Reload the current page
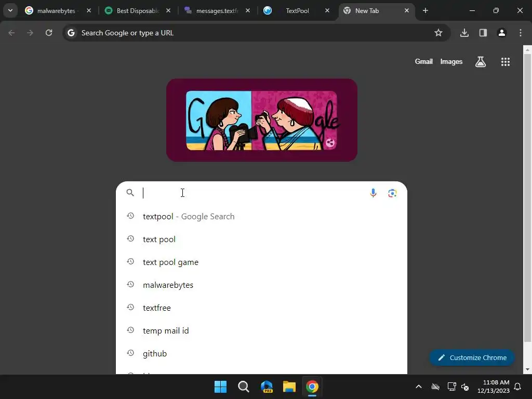The height and width of the screenshot is (399, 532). point(49,33)
